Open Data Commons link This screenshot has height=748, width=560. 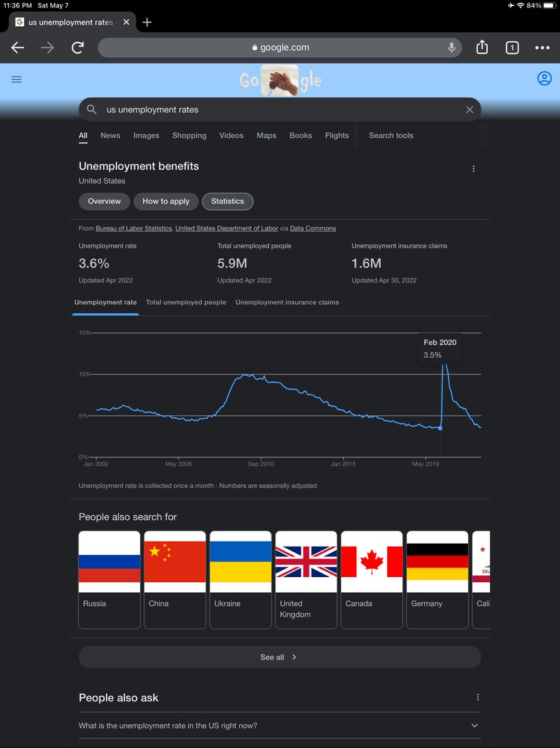click(x=313, y=229)
